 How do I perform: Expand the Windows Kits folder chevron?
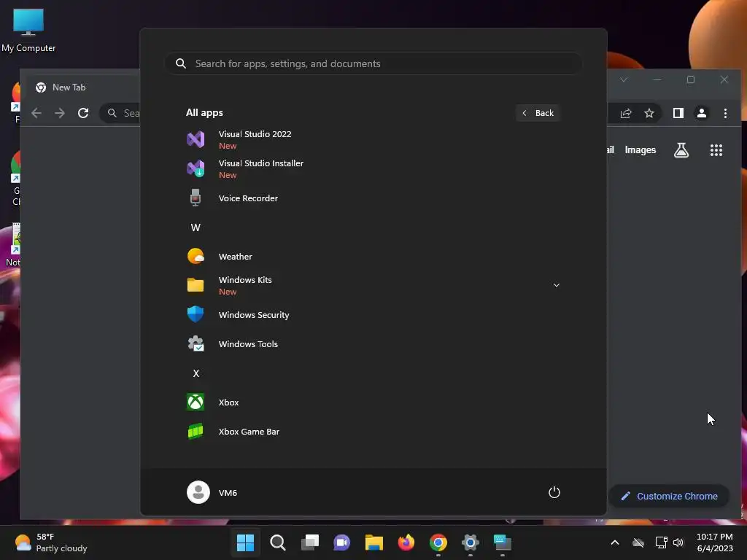(556, 285)
